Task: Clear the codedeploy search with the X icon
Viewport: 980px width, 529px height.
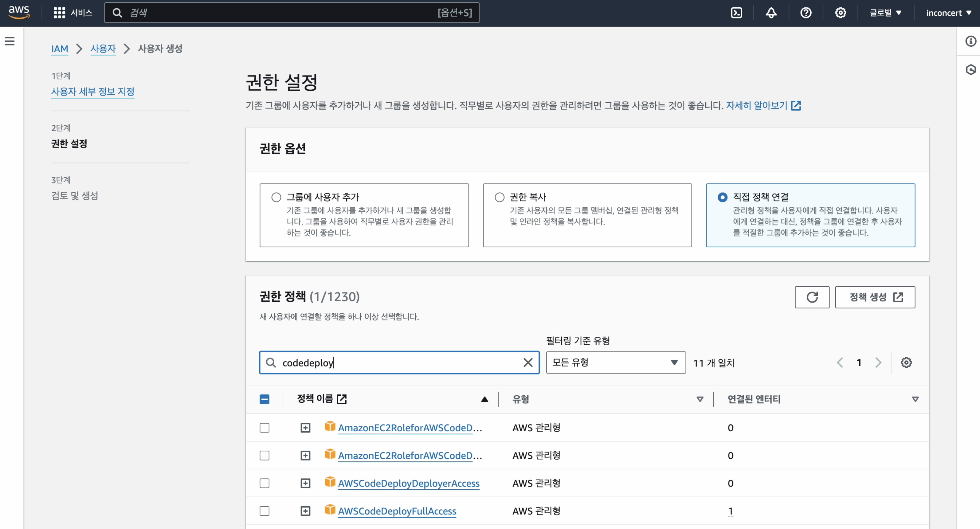Action: (528, 362)
